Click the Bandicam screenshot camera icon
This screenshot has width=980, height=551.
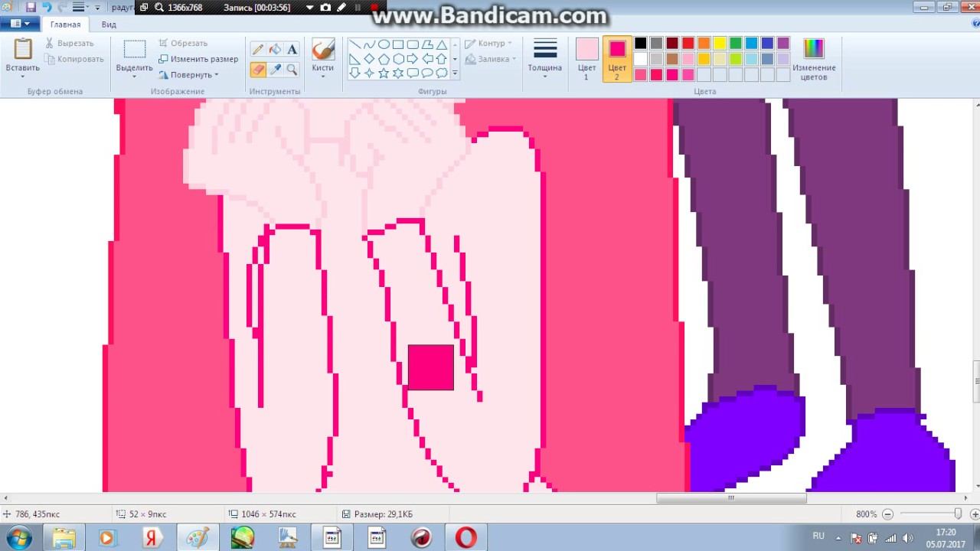coord(325,7)
